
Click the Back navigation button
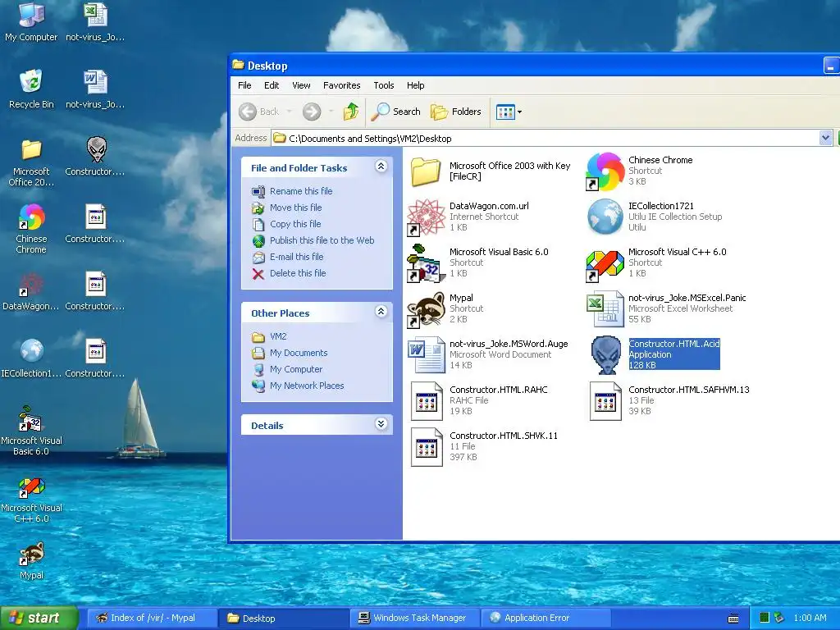tap(259, 112)
